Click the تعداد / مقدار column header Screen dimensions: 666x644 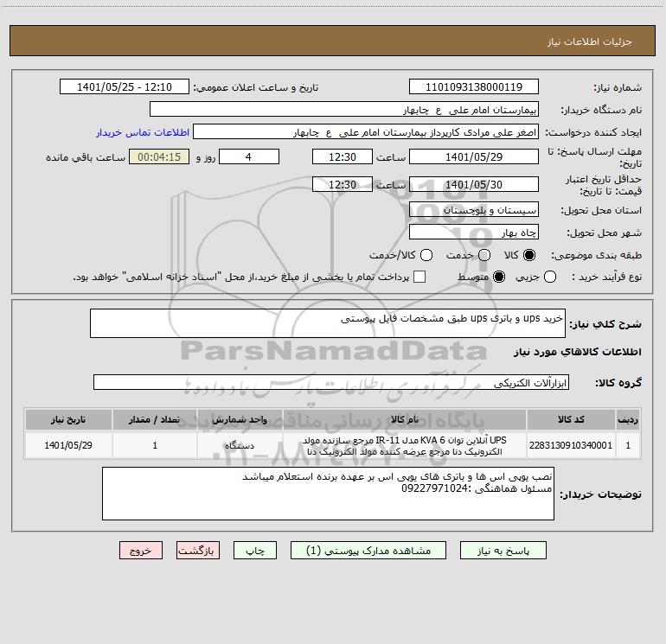point(155,419)
